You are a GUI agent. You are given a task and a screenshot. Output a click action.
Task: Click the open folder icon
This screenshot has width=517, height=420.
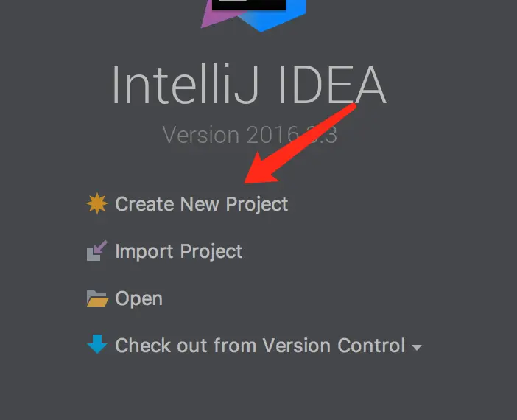(98, 298)
